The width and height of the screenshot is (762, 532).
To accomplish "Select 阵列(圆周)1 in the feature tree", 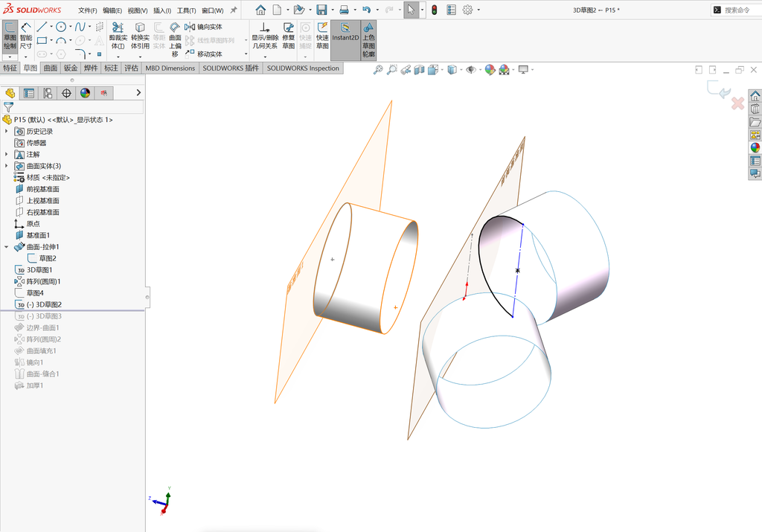I will pos(43,281).
